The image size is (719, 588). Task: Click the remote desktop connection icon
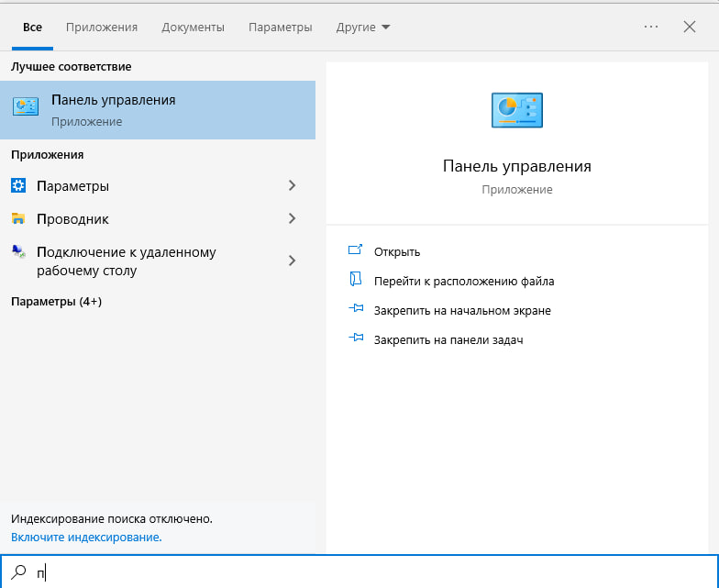[x=18, y=251]
